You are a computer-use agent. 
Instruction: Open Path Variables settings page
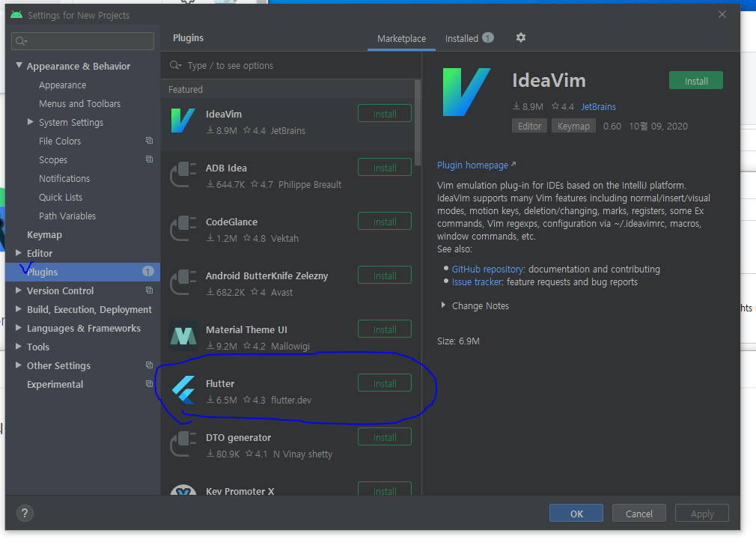click(x=67, y=216)
